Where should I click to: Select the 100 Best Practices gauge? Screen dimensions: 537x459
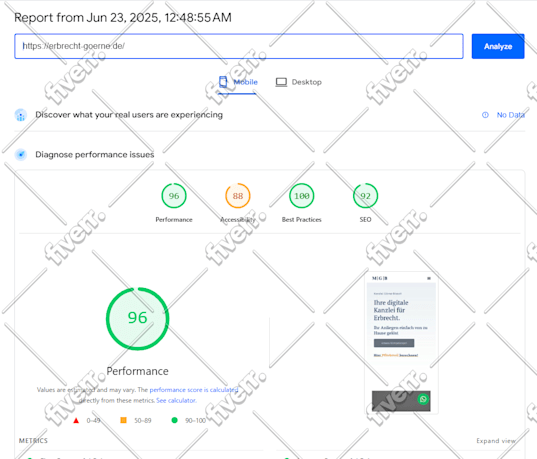(x=302, y=196)
